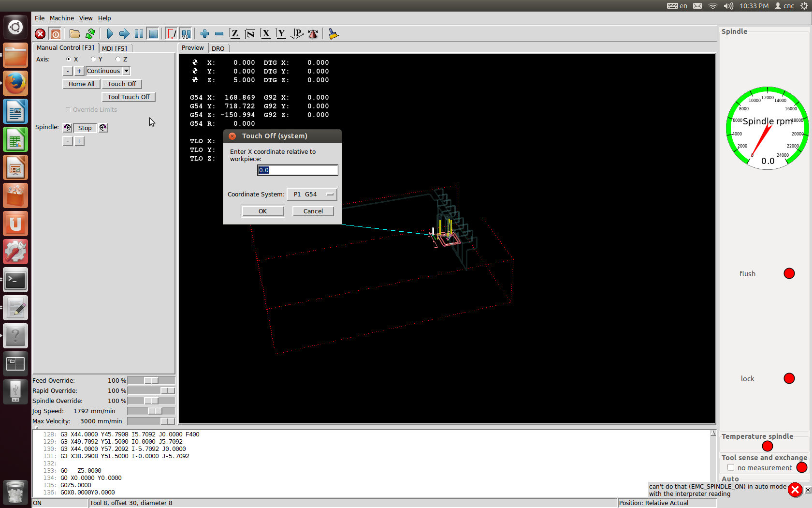Image resolution: width=812 pixels, height=508 pixels.
Task: Select the Z axis radio button
Action: [118, 60]
